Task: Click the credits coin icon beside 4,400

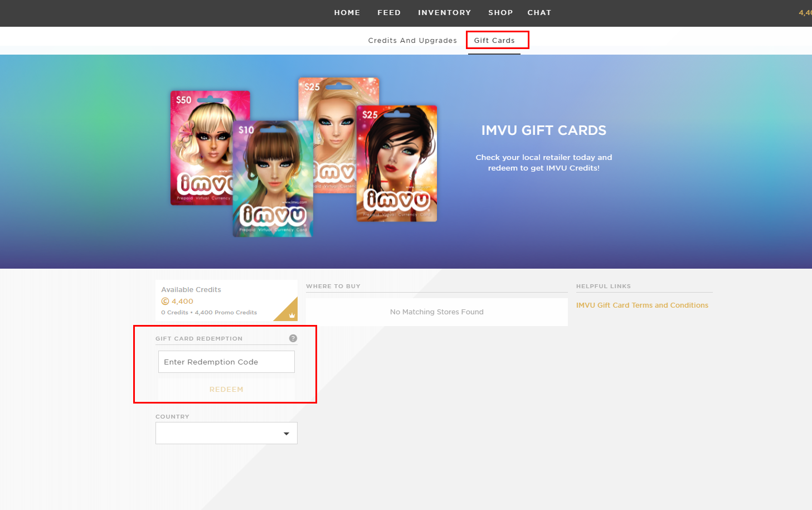Action: coord(165,301)
